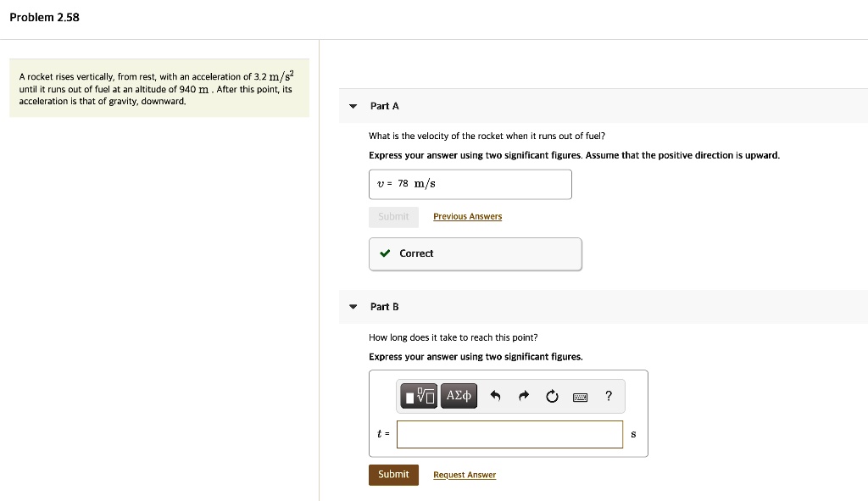Screen dimensions: 868x501
Task: Open the math templates palette button
Action: [419, 396]
